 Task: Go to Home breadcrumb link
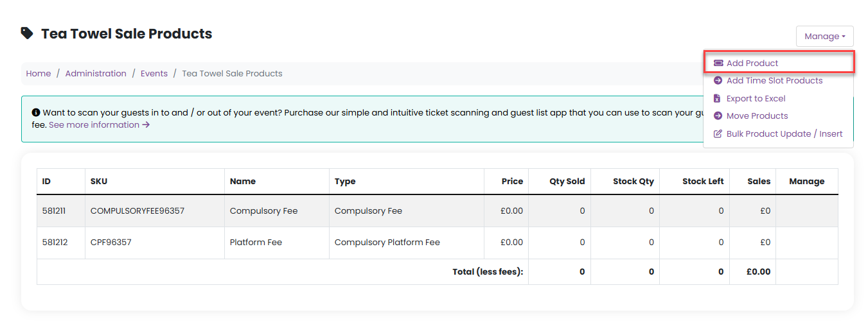[39, 74]
